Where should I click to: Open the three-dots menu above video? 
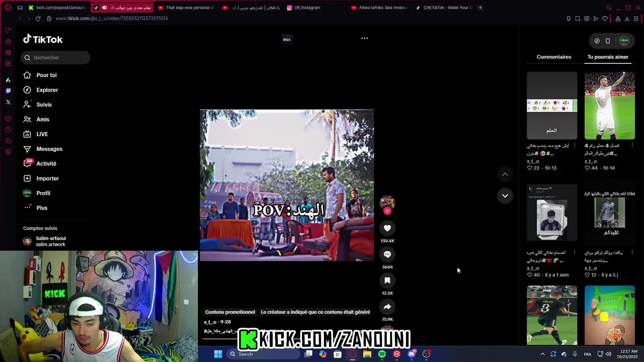365,38
